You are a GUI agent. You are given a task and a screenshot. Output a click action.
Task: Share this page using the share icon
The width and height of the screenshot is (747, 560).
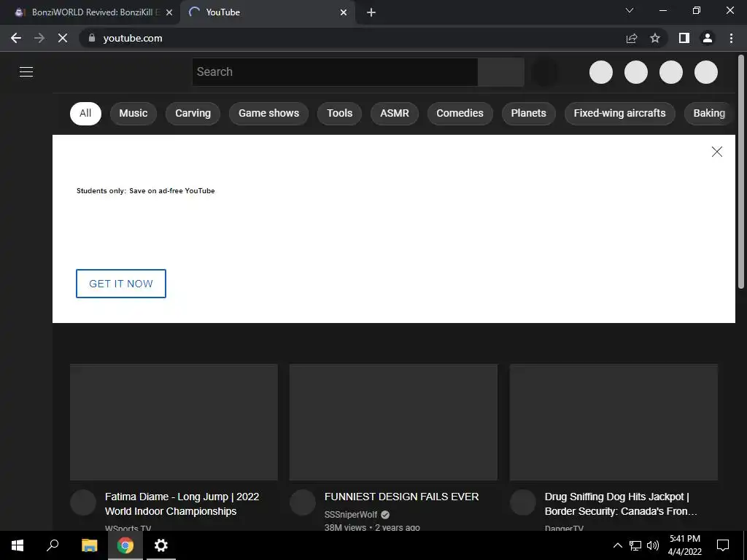click(632, 38)
